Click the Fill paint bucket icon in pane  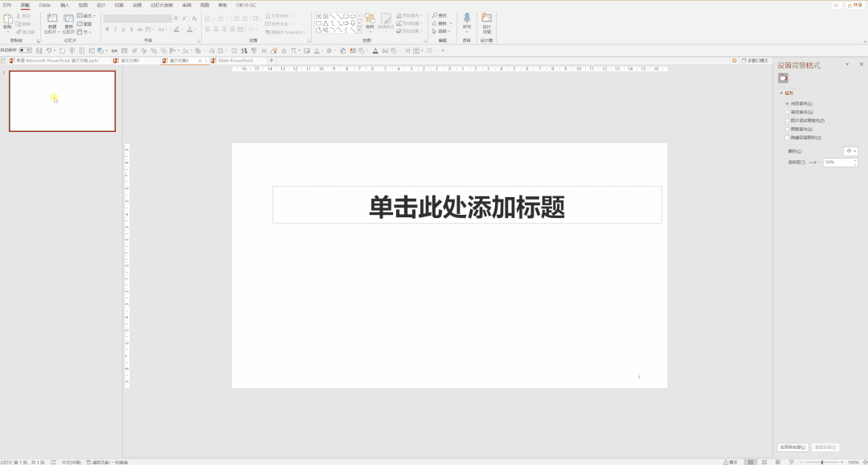click(x=784, y=79)
